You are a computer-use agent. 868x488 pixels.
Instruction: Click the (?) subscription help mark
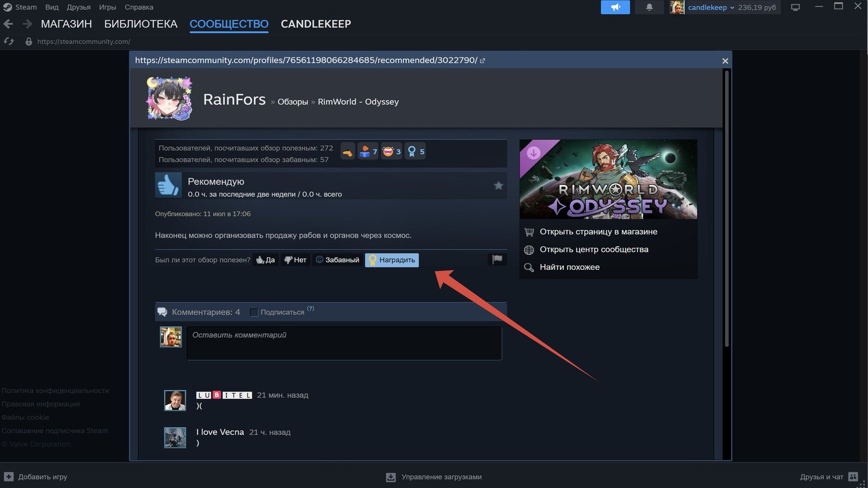tap(310, 308)
